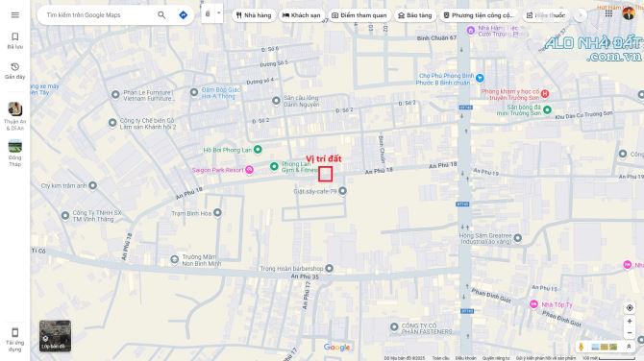
Task: Click Chợ Phú Phong Bình Phước marker
Action: [x=480, y=78]
